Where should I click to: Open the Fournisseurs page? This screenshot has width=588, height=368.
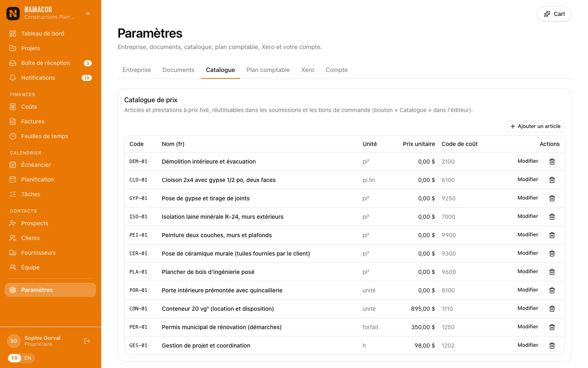[50, 253]
